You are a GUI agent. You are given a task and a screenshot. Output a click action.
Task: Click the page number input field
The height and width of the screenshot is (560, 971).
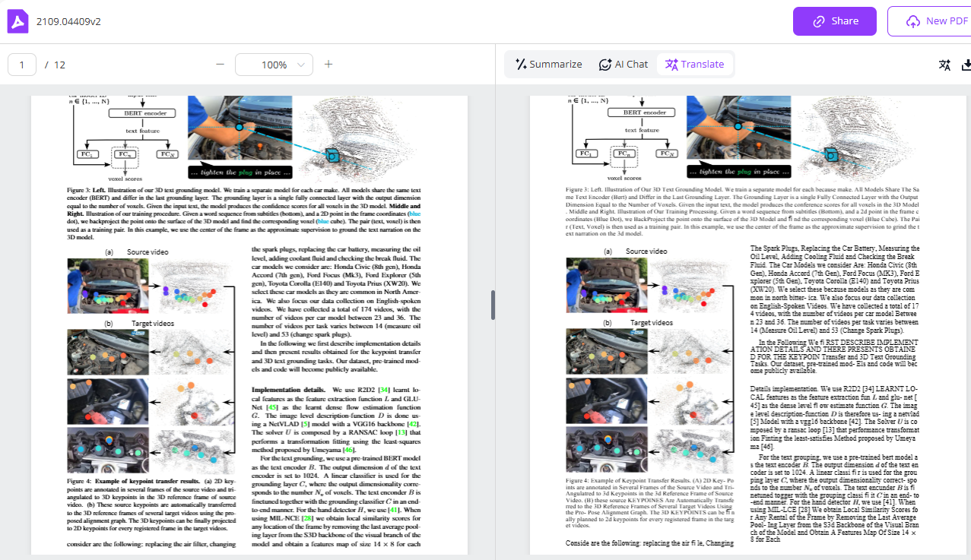23,65
